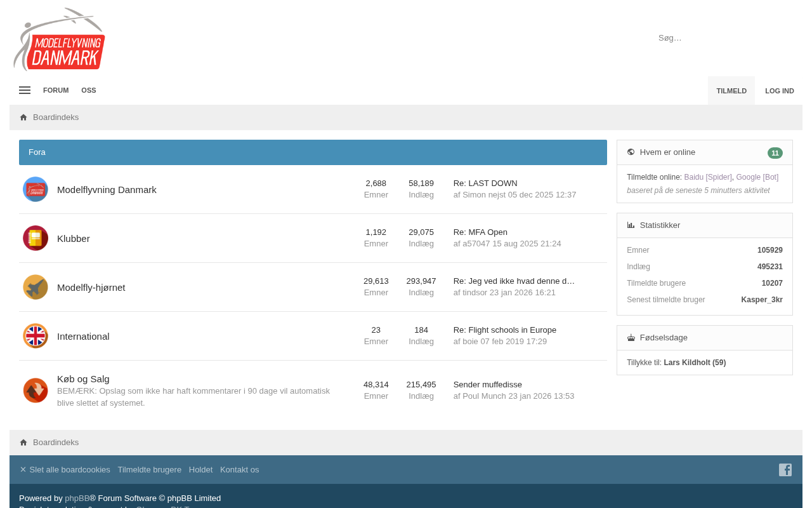The width and height of the screenshot is (812, 508).
Task: Click Slet alle boardcookies link
Action: 65,470
